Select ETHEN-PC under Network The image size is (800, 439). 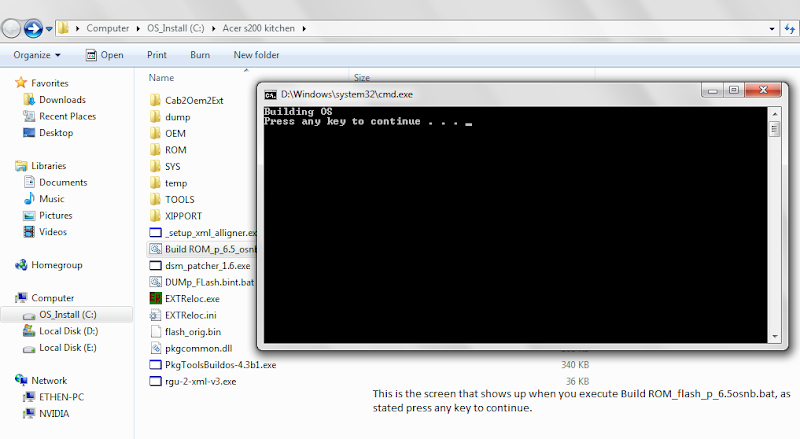point(61,397)
